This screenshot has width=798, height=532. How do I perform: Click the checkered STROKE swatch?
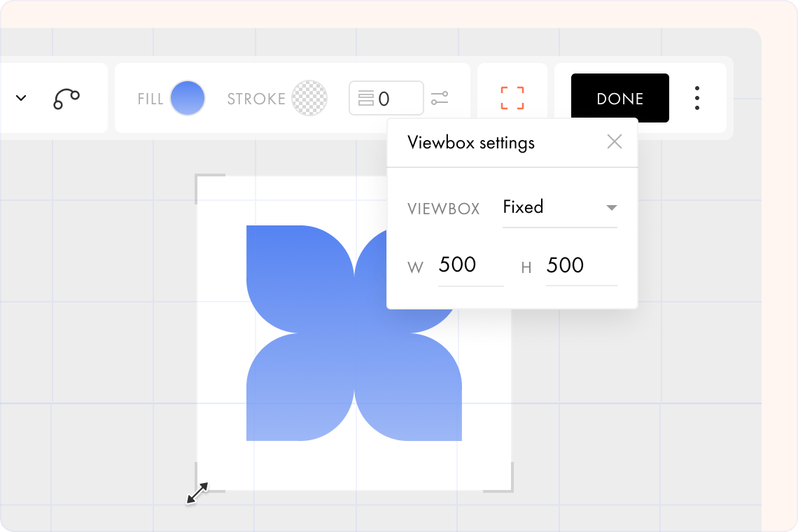point(309,98)
